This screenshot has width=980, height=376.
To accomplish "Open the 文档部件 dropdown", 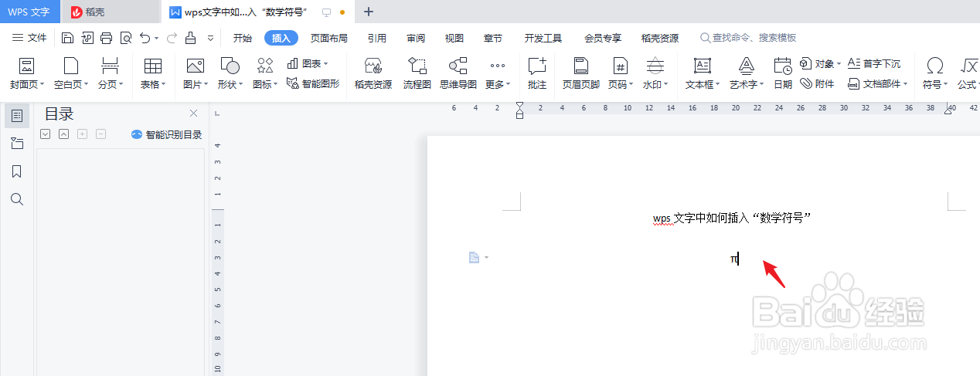I will (879, 83).
